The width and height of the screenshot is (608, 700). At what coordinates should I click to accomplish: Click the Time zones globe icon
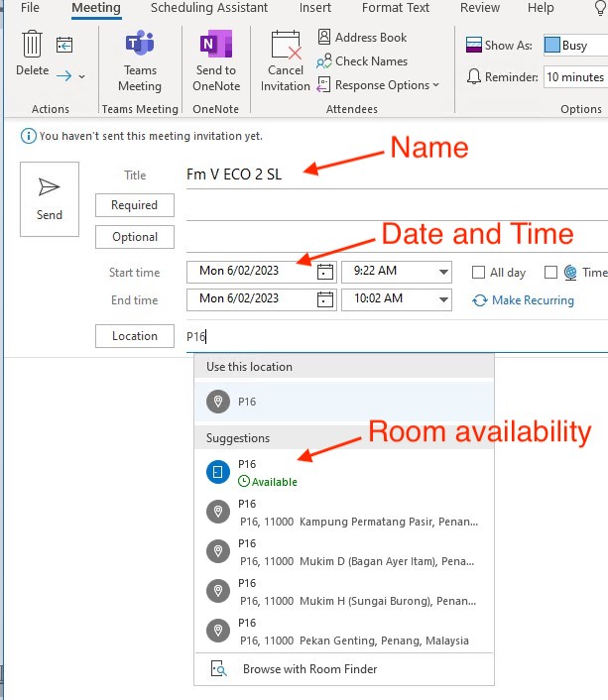[570, 272]
